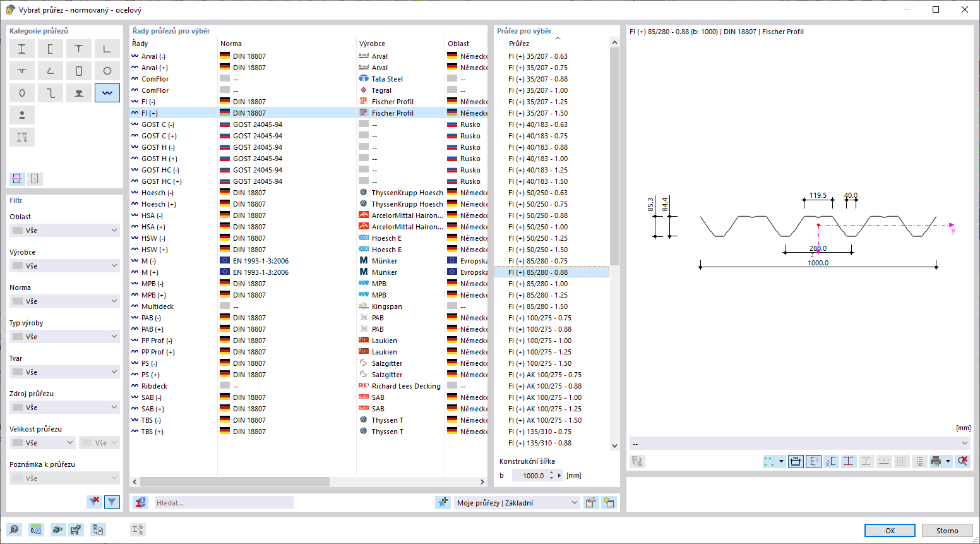Confirm selection with OK button
980x544 pixels.
pyautogui.click(x=890, y=531)
